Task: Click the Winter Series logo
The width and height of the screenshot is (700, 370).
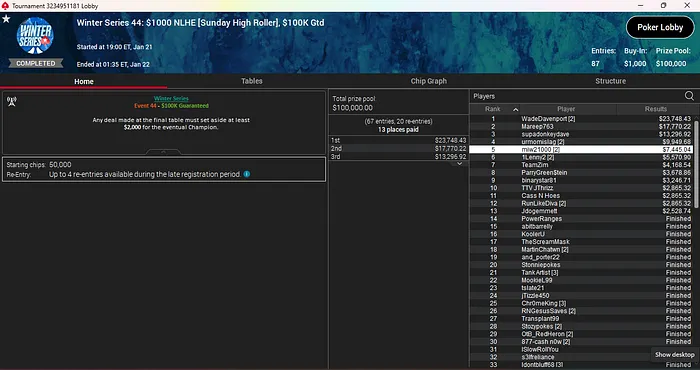Action: coord(35,36)
